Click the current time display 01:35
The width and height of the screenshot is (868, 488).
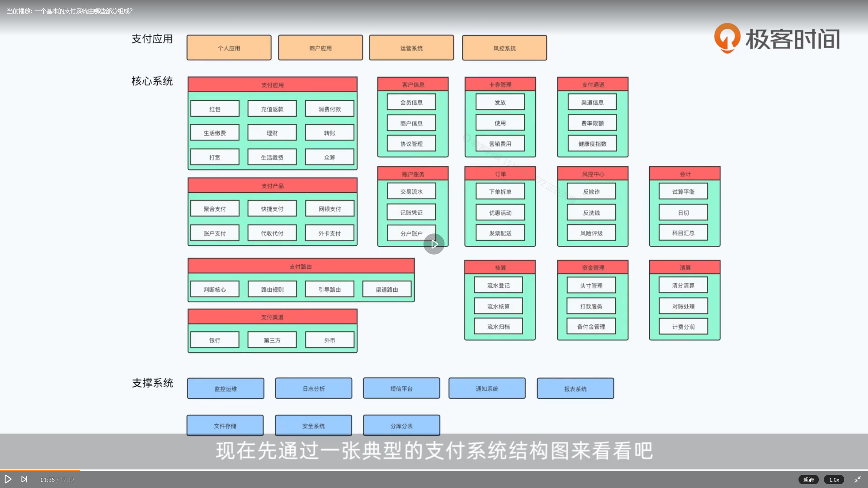[x=47, y=480]
